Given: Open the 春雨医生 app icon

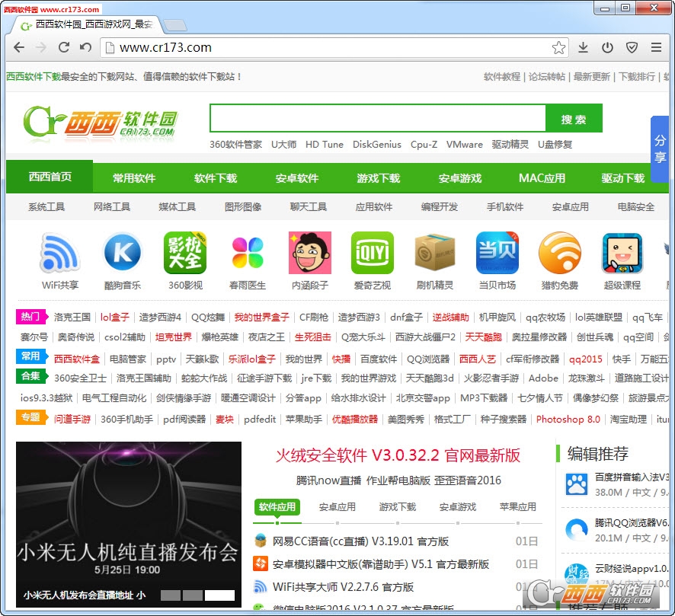Looking at the screenshot, I should pos(248,253).
